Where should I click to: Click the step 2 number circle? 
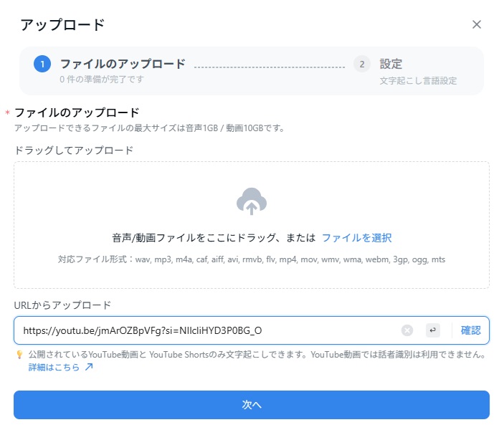[362, 64]
